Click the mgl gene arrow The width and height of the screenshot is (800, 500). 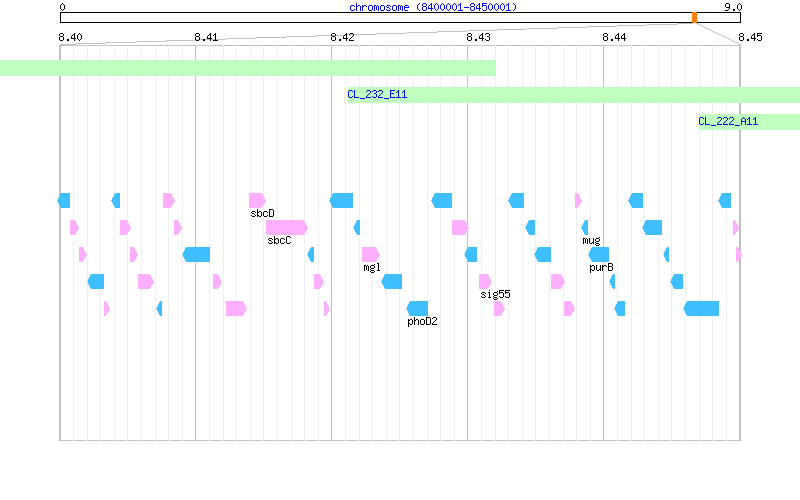[371, 254]
